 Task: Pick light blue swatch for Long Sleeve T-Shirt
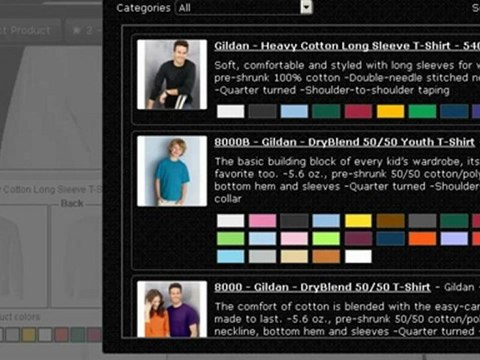pos(294,111)
